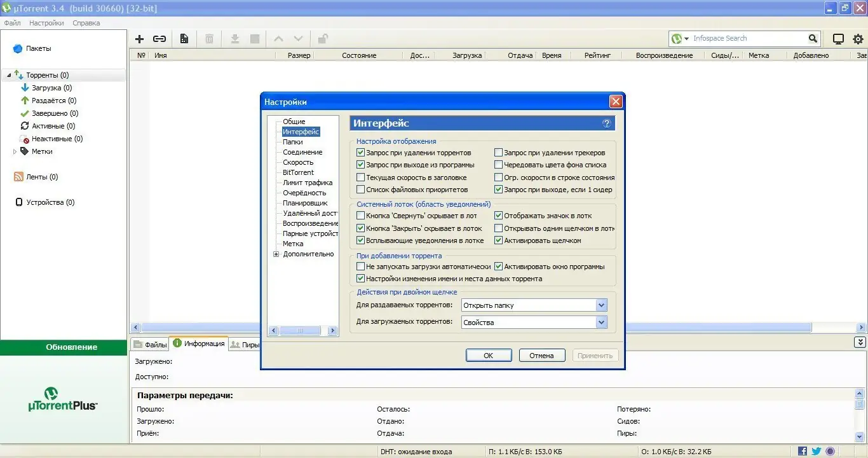Viewport: 868px width, 458px height.
Task: Enable 'Чередовать цвета фона списка' checkbox
Action: (x=499, y=165)
